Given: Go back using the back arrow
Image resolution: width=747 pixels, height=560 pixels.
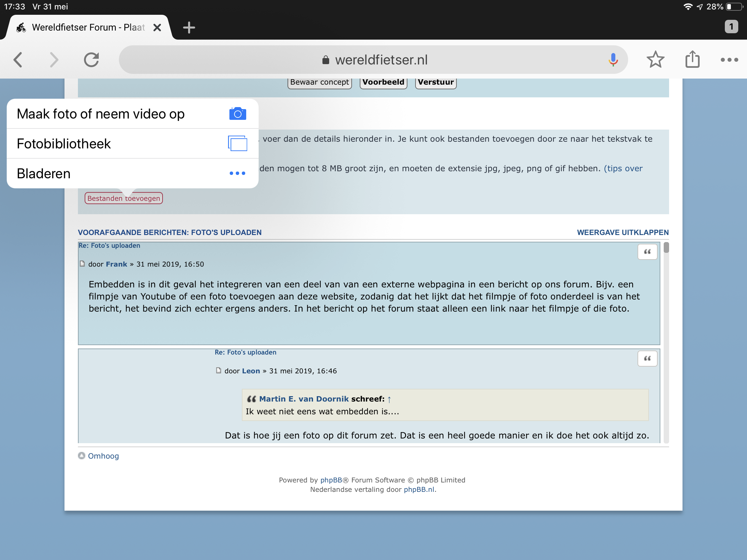Looking at the screenshot, I should pos(18,60).
